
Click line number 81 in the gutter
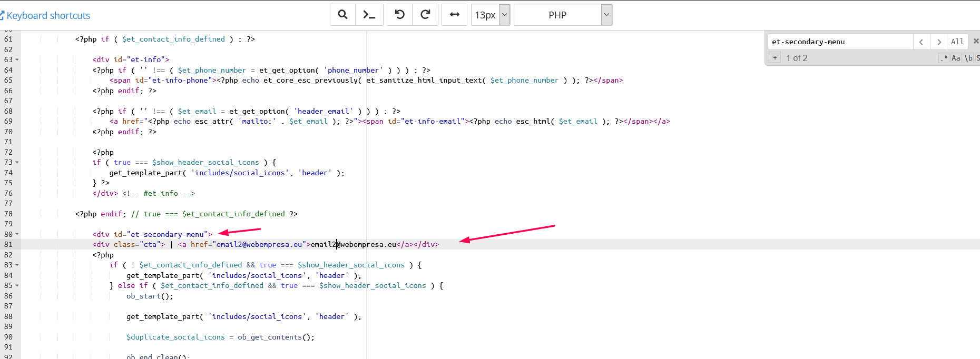coord(8,244)
